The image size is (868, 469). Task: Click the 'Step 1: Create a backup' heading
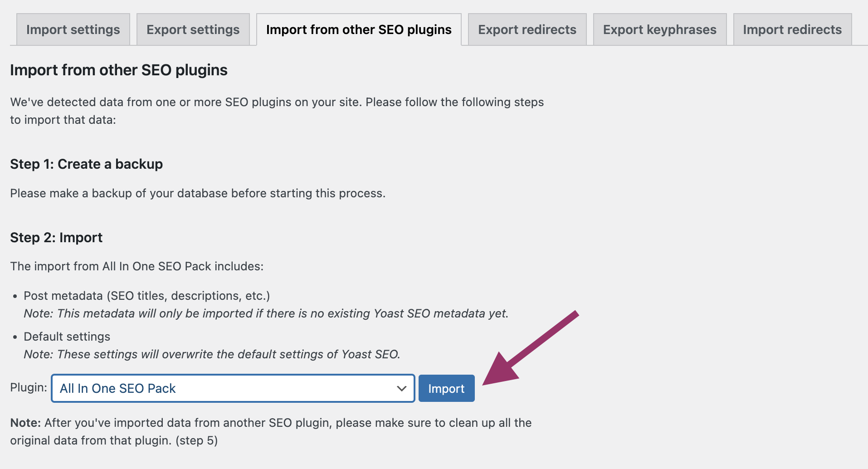point(86,164)
